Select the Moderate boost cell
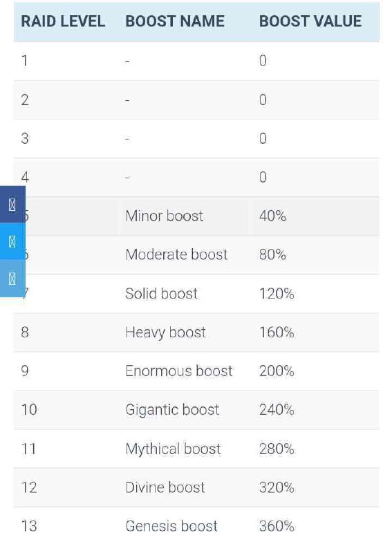Screen dimensions: 392x553 tap(176, 254)
